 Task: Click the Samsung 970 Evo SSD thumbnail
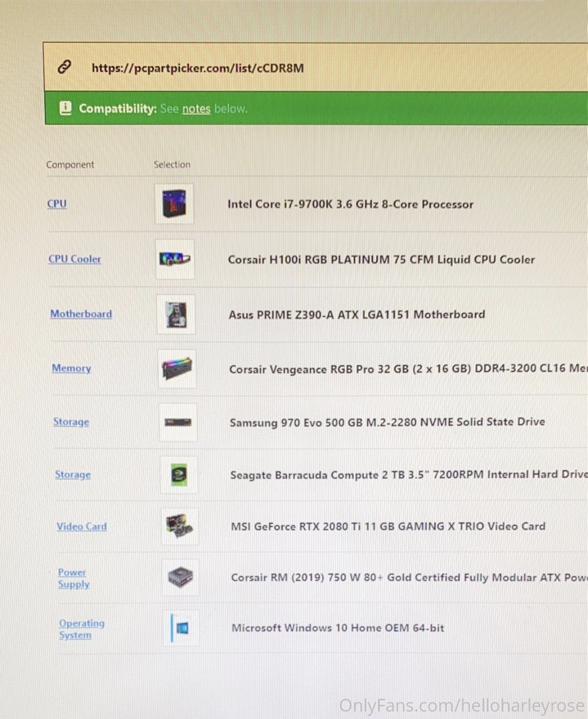click(178, 422)
